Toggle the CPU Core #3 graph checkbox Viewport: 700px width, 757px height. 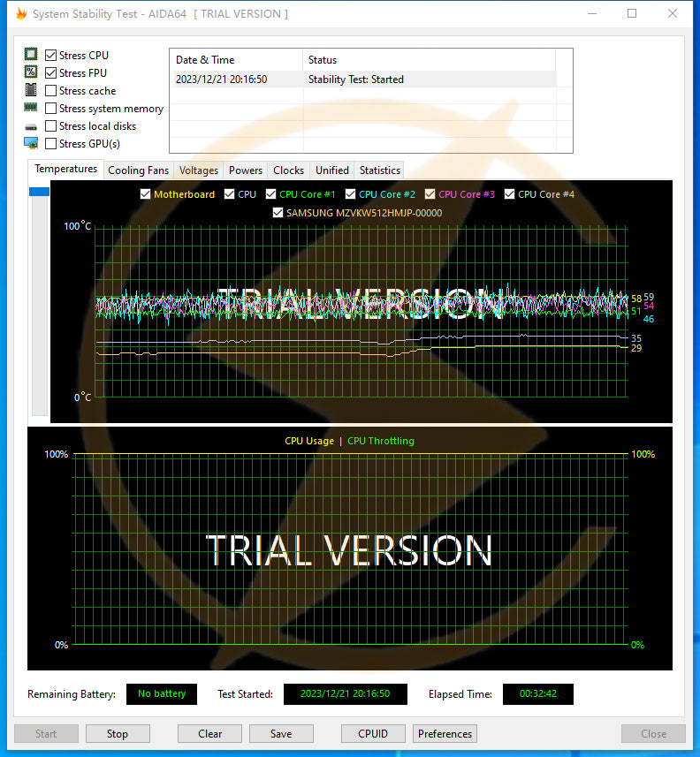click(x=430, y=194)
